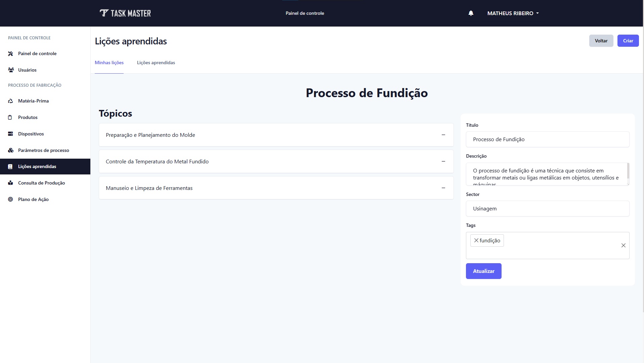Collapse the Manuseio e Limpeza de Ferramentas topic
Screen dimensions: 644x363
tap(443, 188)
